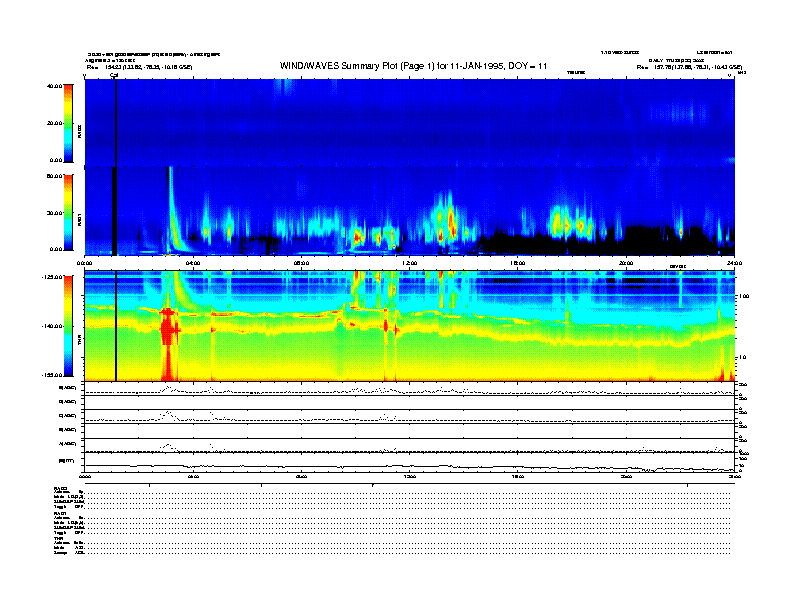
Task: Click the top-right orbit position text line
Action: tap(689, 67)
